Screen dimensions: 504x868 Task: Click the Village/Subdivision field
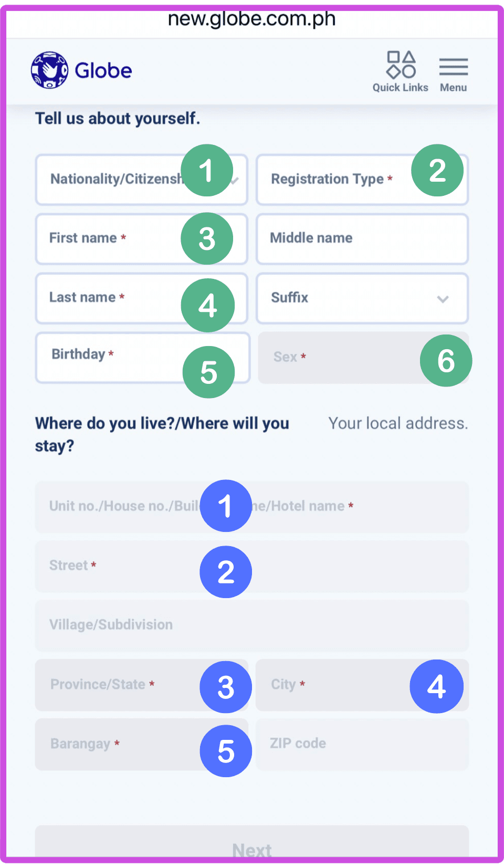pyautogui.click(x=251, y=625)
